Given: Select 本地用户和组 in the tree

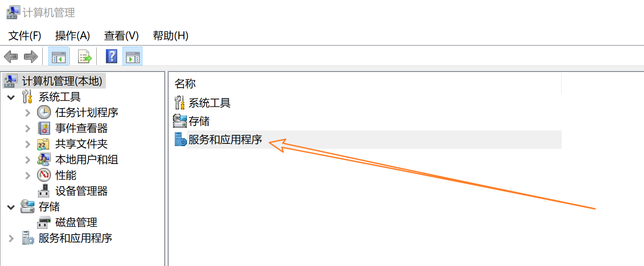Looking at the screenshot, I should tap(87, 160).
